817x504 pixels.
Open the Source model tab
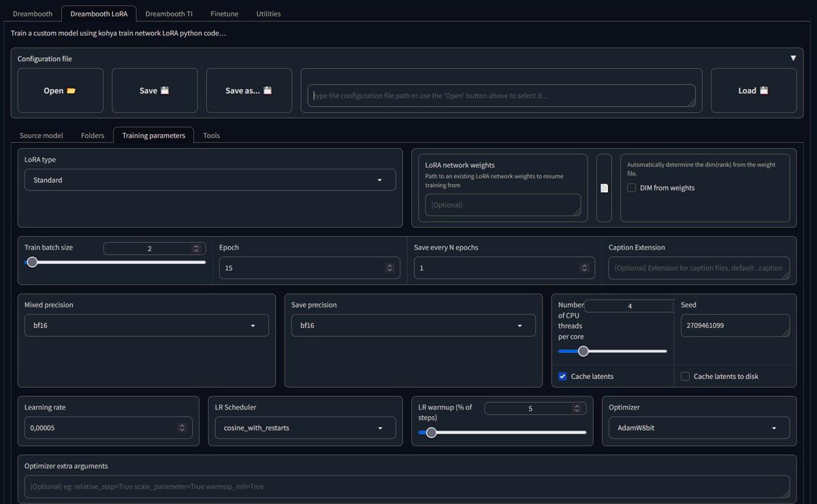[x=42, y=135]
